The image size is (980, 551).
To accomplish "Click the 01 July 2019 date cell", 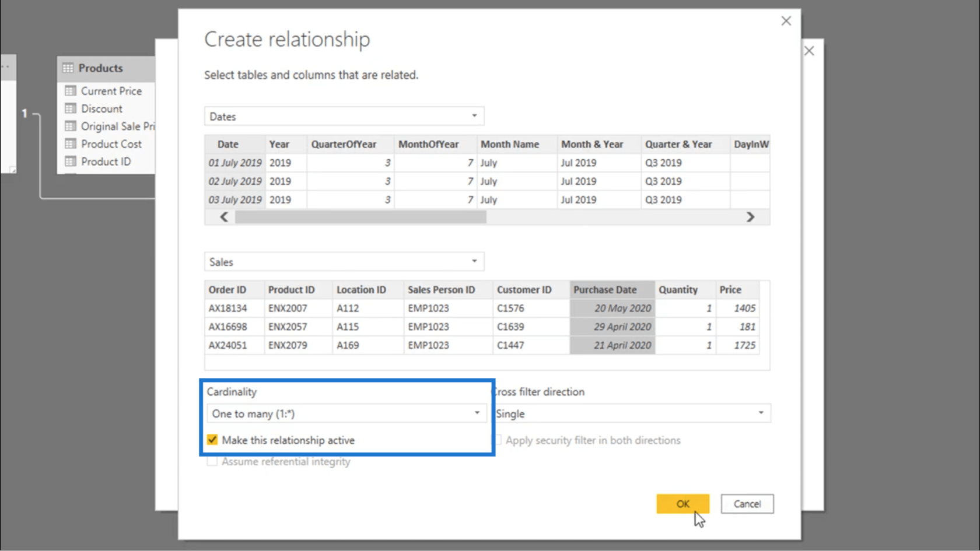I will click(235, 163).
